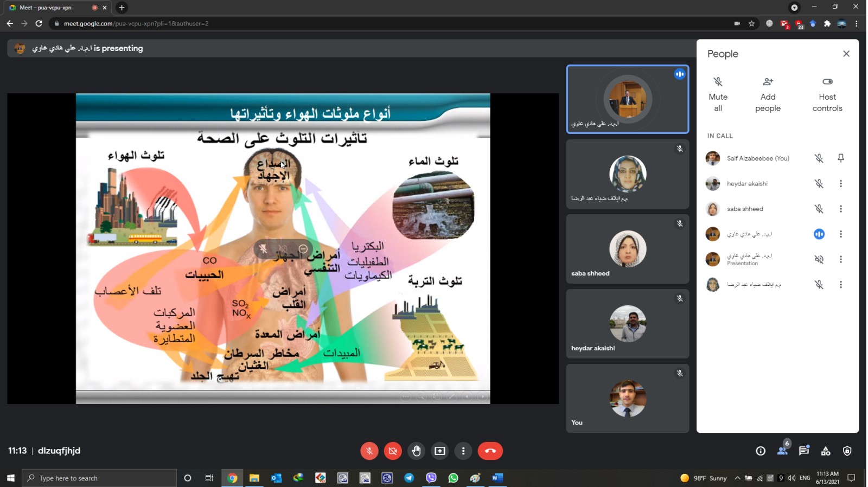
Task: Open the Activities icon
Action: pyautogui.click(x=826, y=451)
